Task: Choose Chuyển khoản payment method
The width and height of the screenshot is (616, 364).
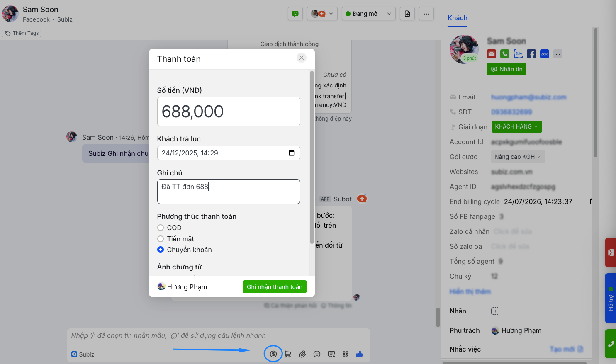Action: [161, 250]
